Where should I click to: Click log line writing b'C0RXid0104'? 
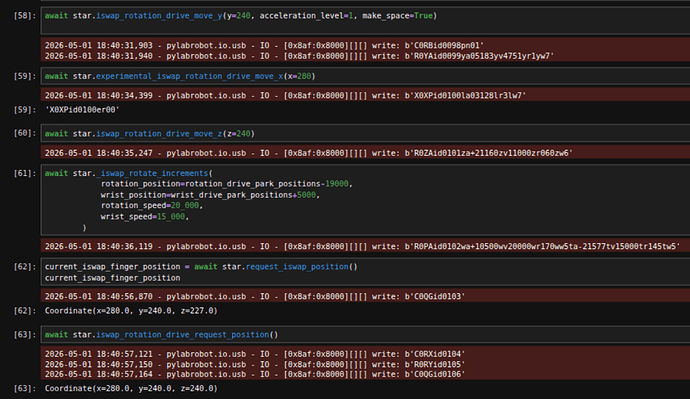click(255, 354)
